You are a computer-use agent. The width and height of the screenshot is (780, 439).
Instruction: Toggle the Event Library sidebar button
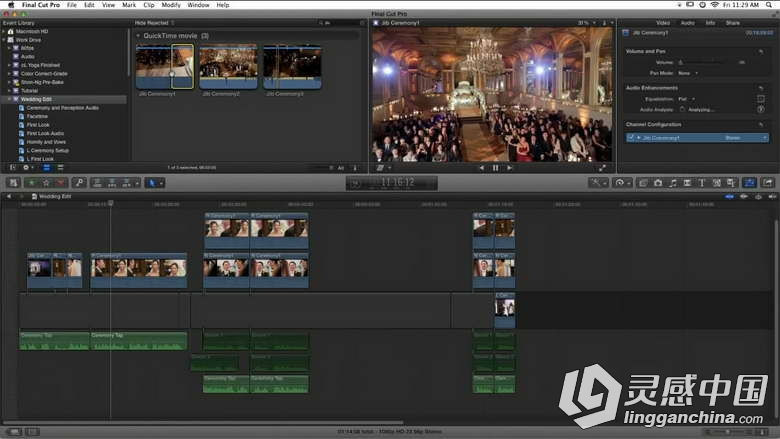(x=13, y=168)
